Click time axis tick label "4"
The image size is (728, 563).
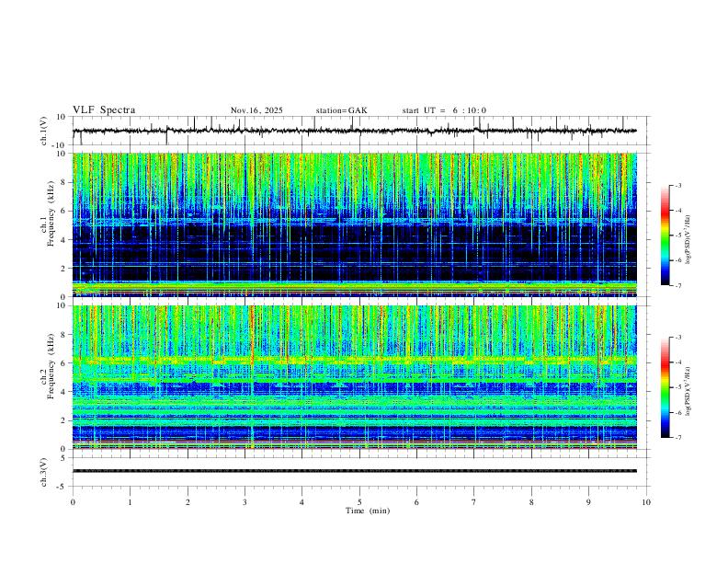coord(301,502)
